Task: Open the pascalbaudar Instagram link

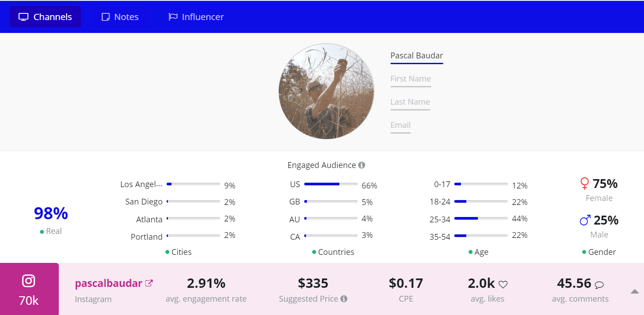Action: click(x=109, y=283)
